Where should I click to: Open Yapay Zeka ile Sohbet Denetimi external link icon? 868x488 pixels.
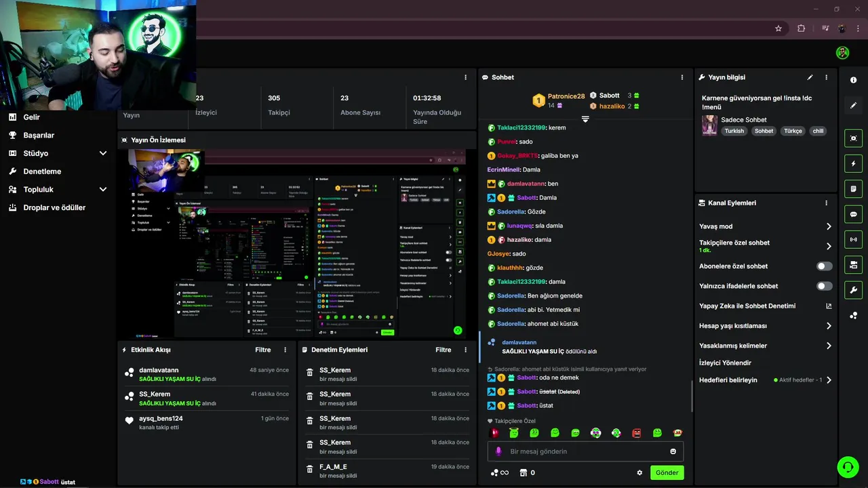[829, 306]
